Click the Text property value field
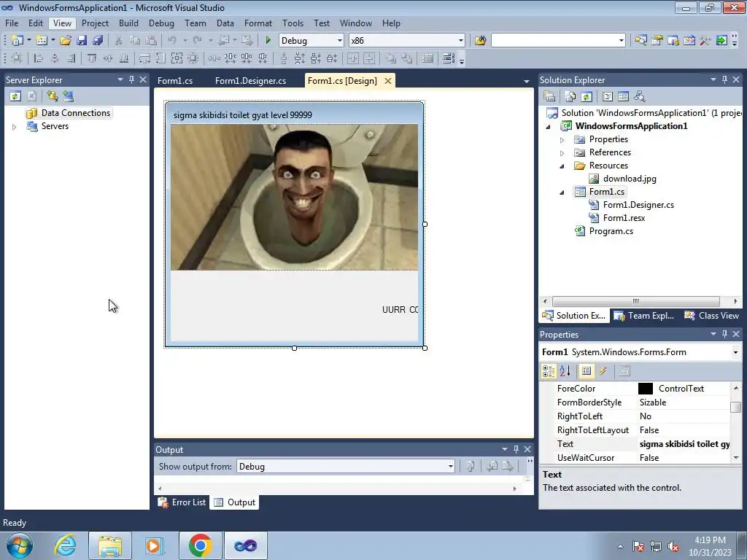 pyautogui.click(x=684, y=444)
